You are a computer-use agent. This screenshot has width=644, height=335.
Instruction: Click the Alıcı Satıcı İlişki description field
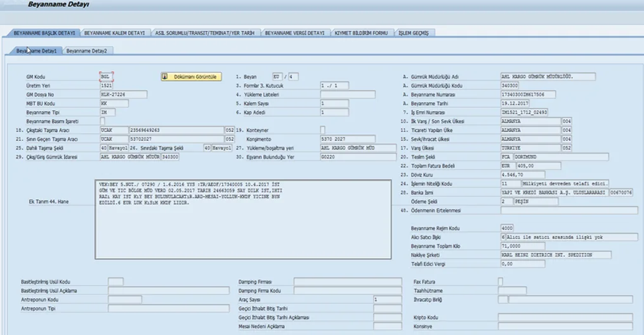pos(572,237)
